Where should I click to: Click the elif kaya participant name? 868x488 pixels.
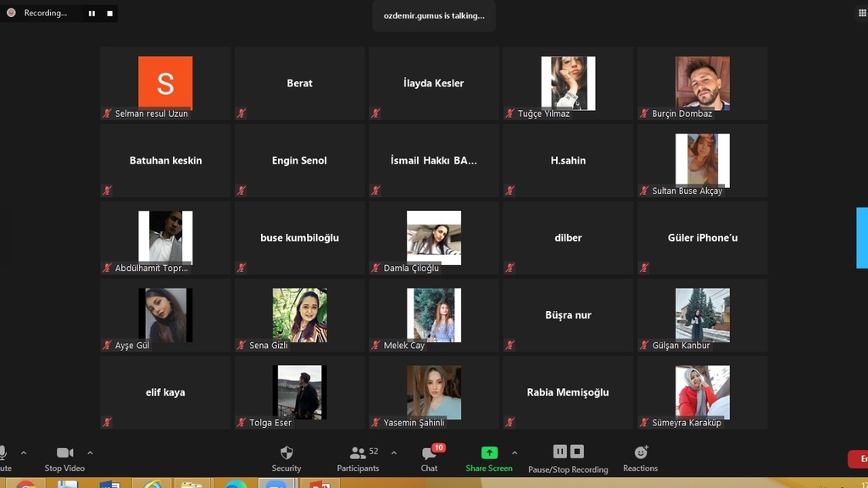[x=165, y=392]
